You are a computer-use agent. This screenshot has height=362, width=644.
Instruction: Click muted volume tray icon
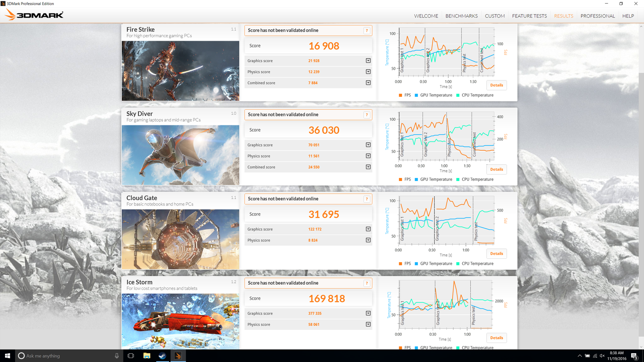(602, 356)
